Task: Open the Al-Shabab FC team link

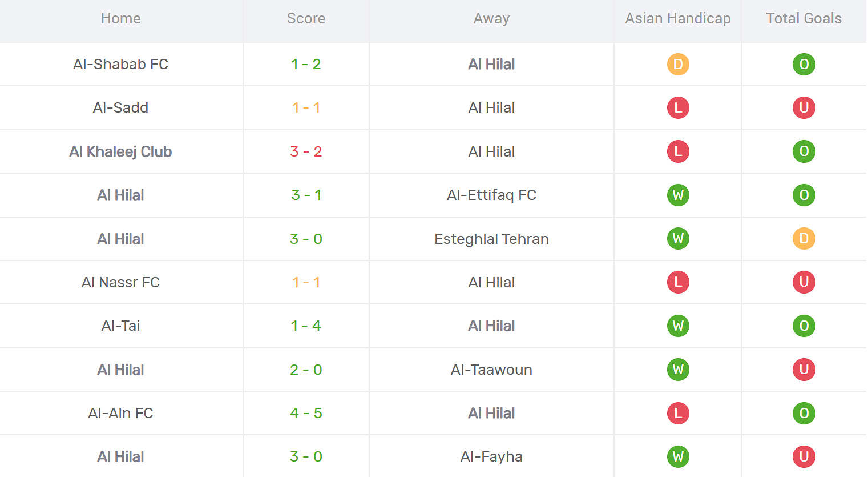Action: point(120,64)
